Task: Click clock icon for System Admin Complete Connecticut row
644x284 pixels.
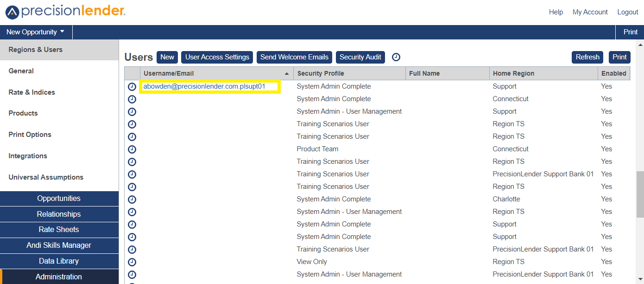Action: [x=132, y=99]
